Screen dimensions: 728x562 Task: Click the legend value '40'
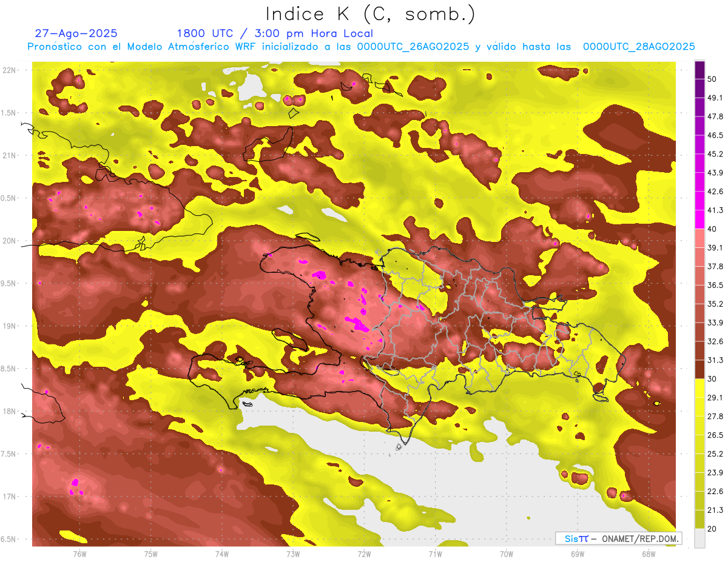(x=713, y=229)
